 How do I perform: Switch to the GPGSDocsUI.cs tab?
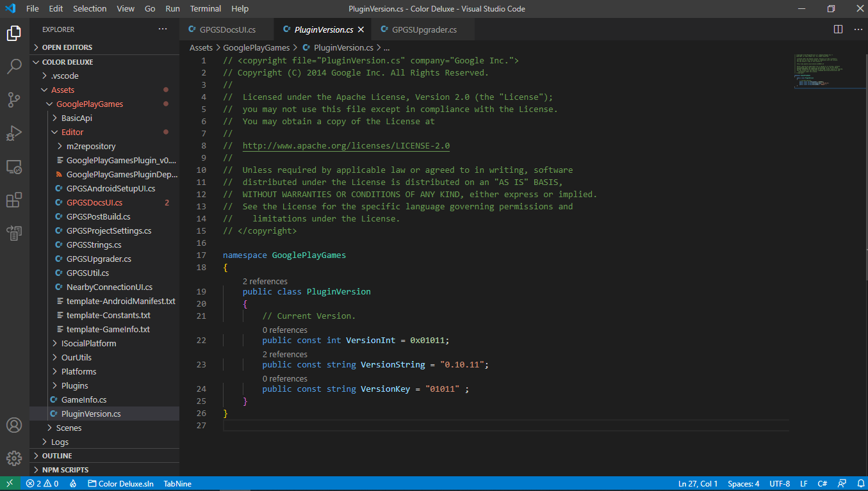227,29
